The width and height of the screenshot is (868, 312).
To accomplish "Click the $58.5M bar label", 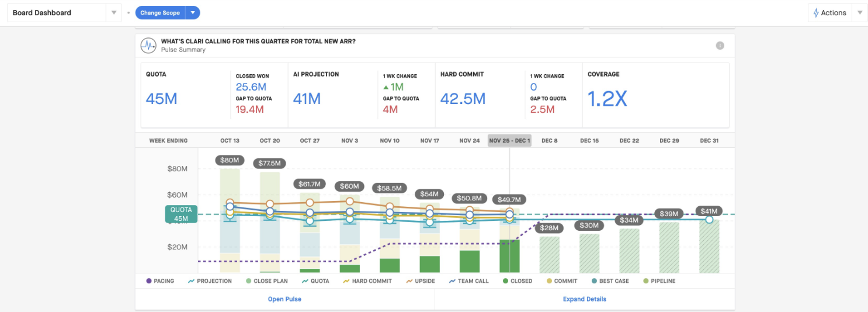I will point(390,188).
